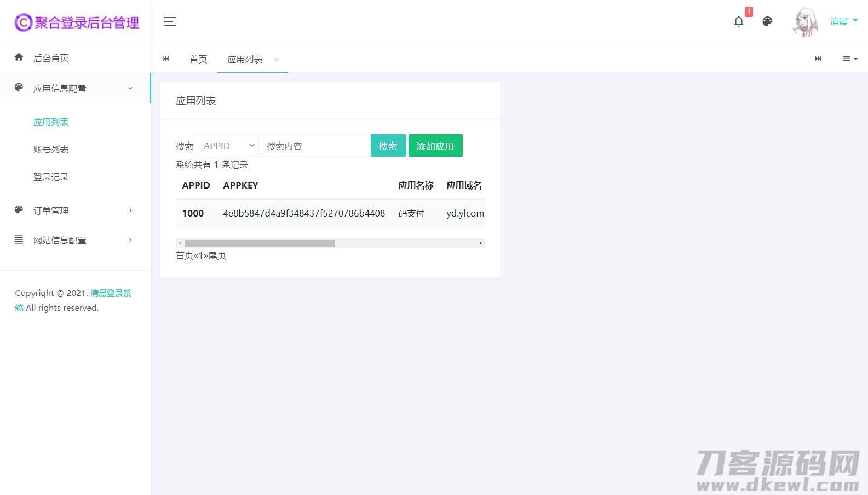This screenshot has height=495, width=868.
Task: Click the 后台首页 home icon
Action: click(x=19, y=58)
